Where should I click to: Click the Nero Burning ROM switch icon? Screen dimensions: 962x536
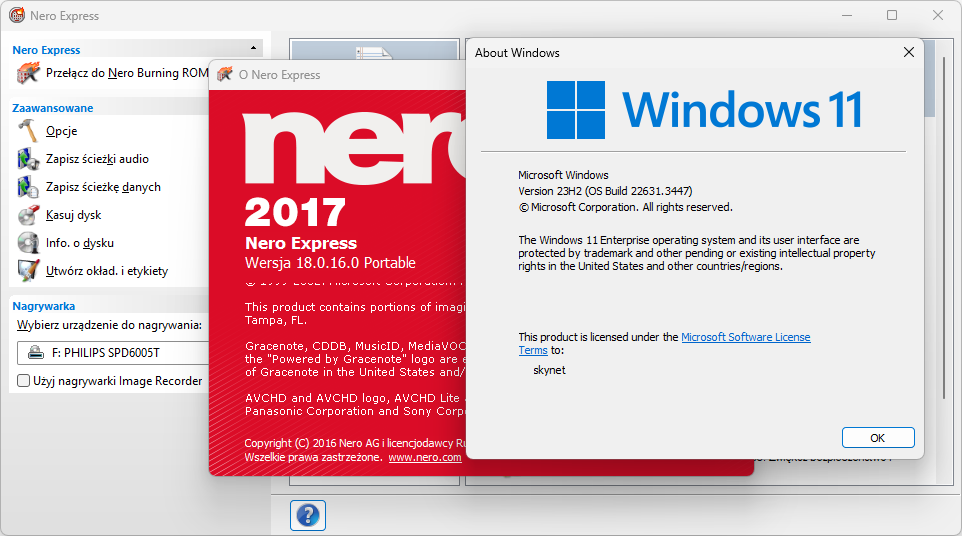click(x=28, y=73)
